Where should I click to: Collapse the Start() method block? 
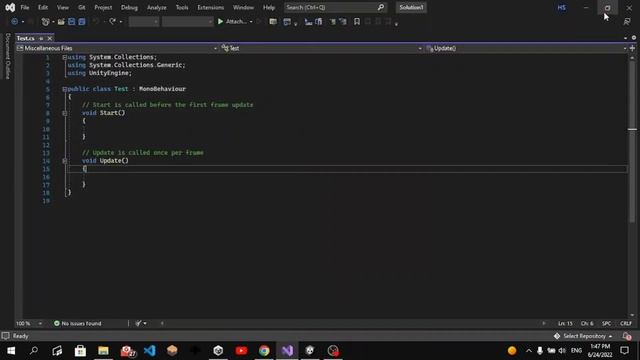(x=64, y=113)
